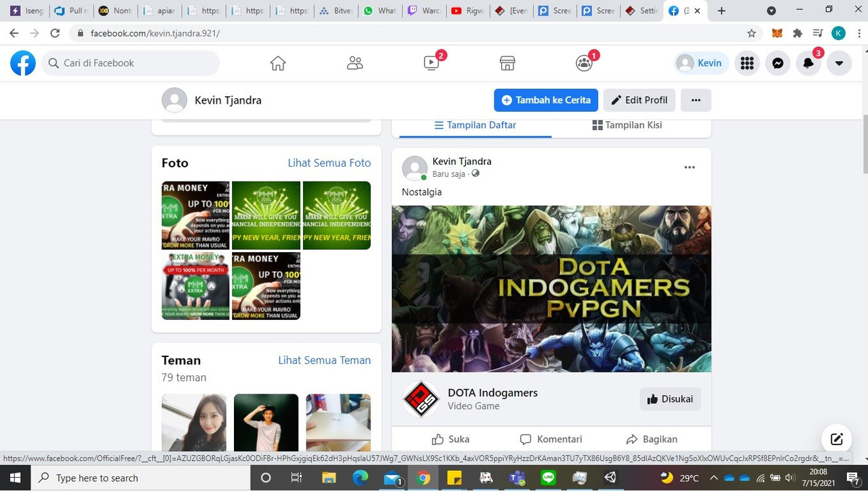Open the Chrome media control icon
This screenshot has width=868, height=498.
point(818,33)
